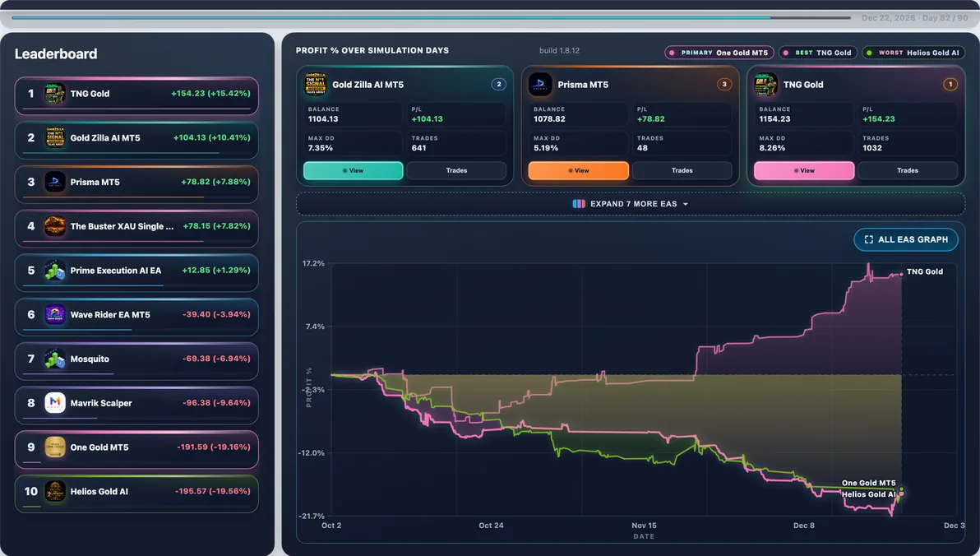
Task: Open Trades for Gold Zilla AI MT5
Action: (457, 171)
